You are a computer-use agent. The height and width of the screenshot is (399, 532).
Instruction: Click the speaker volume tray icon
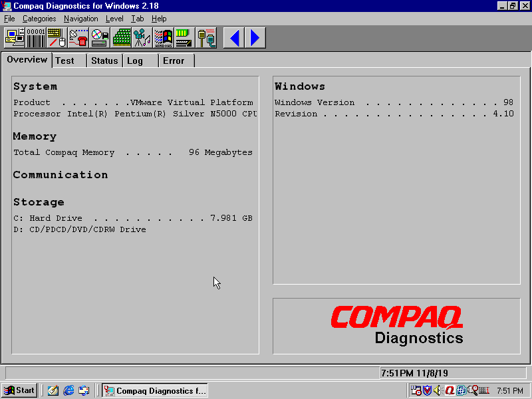pyautogui.click(x=438, y=390)
